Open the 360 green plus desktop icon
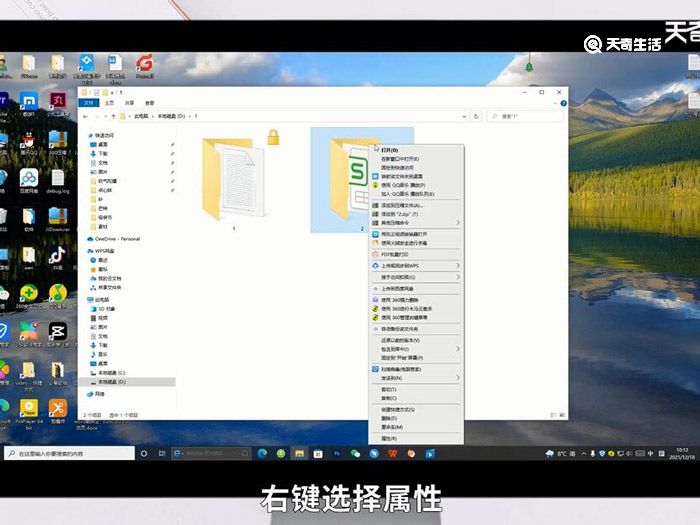Image resolution: width=700 pixels, height=525 pixels. (29, 296)
